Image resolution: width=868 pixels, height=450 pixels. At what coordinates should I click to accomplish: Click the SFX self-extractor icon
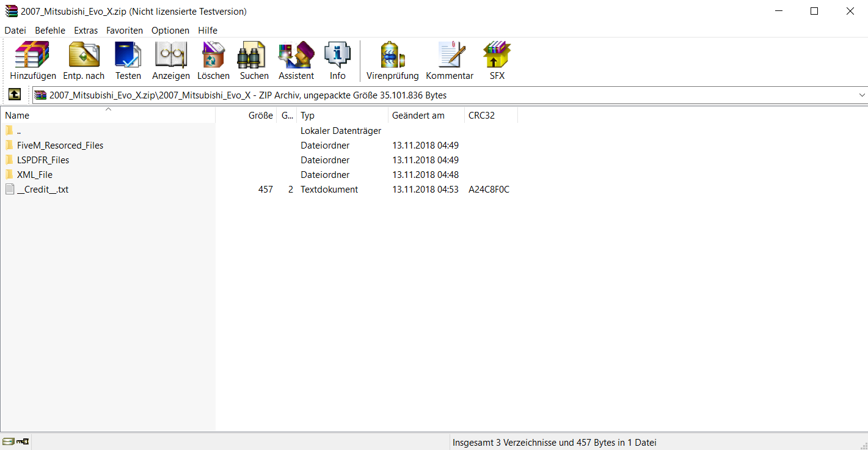pyautogui.click(x=497, y=55)
